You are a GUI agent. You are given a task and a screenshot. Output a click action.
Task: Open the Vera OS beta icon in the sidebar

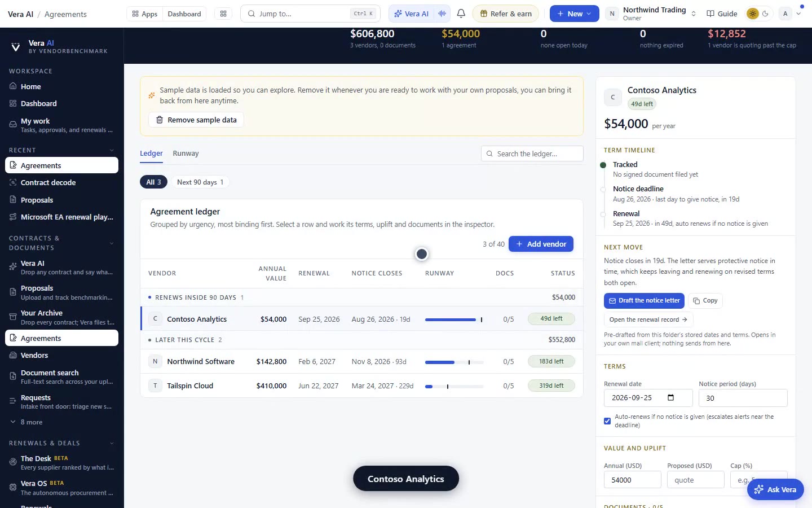(13, 487)
